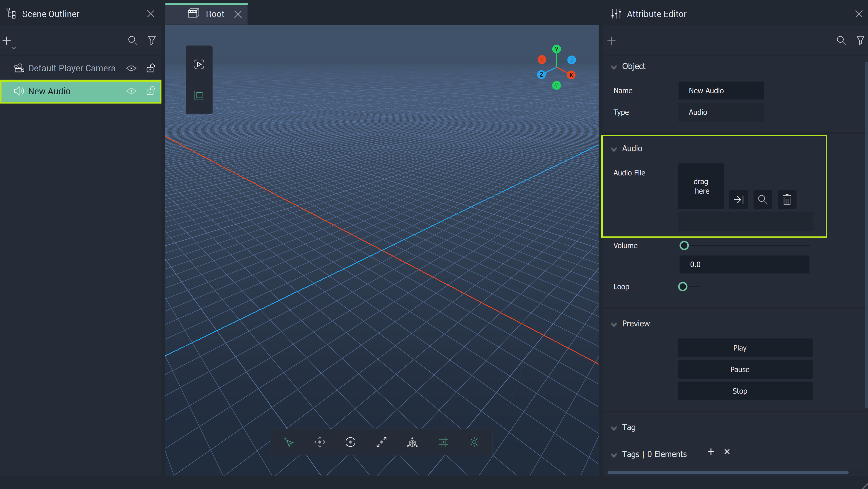868x489 pixels.
Task: Click the Volume slider handle
Action: pos(684,245)
